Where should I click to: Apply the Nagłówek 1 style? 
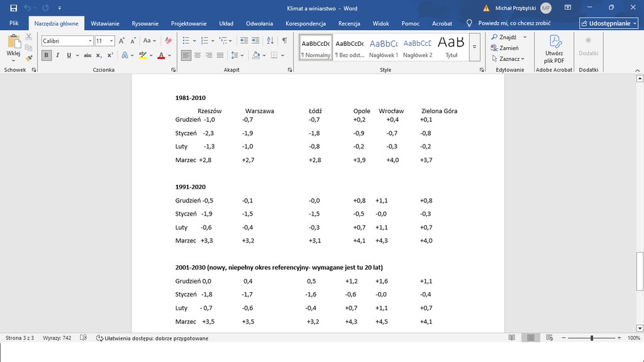click(384, 47)
